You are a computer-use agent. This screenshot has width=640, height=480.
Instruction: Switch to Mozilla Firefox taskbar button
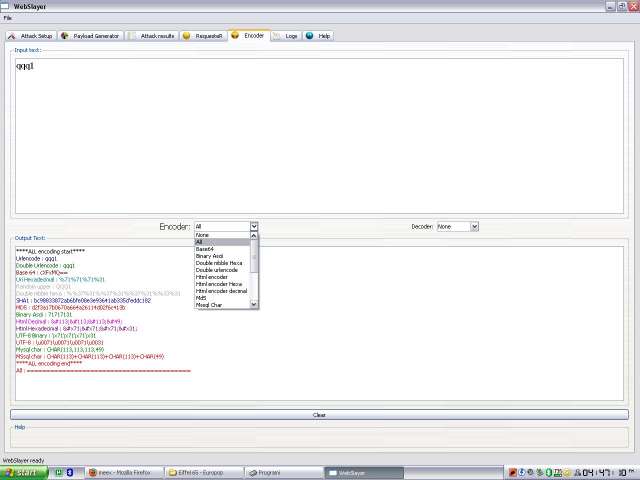124,473
